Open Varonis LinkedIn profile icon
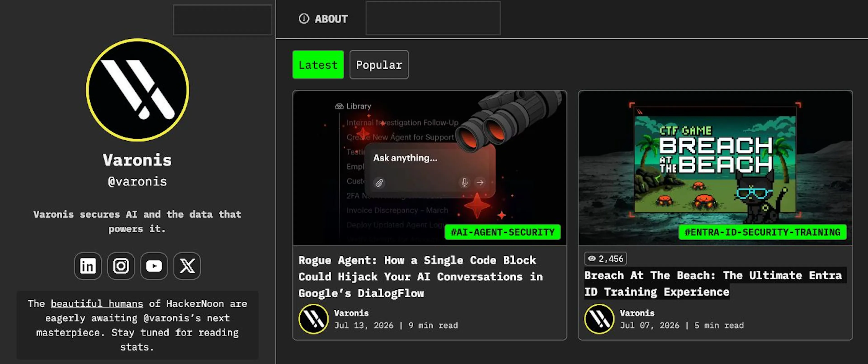This screenshot has height=364, width=868. (88, 266)
